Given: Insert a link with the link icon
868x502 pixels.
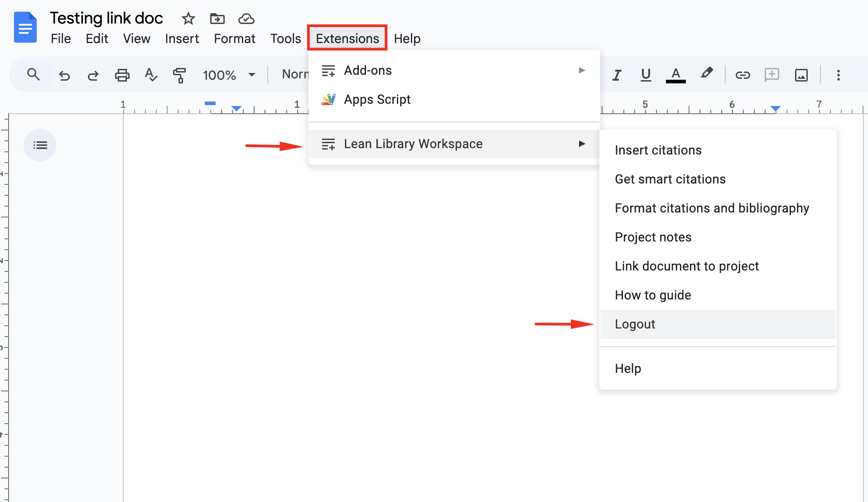Looking at the screenshot, I should 743,75.
